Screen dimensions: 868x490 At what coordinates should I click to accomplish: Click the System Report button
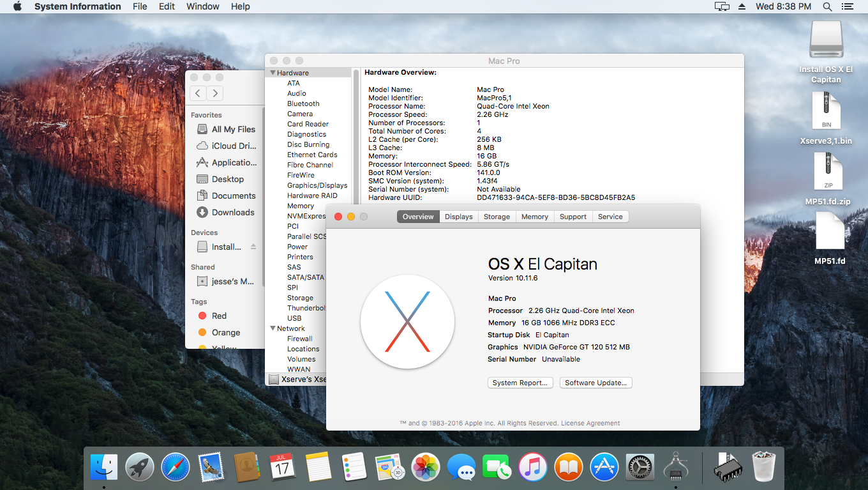[520, 383]
